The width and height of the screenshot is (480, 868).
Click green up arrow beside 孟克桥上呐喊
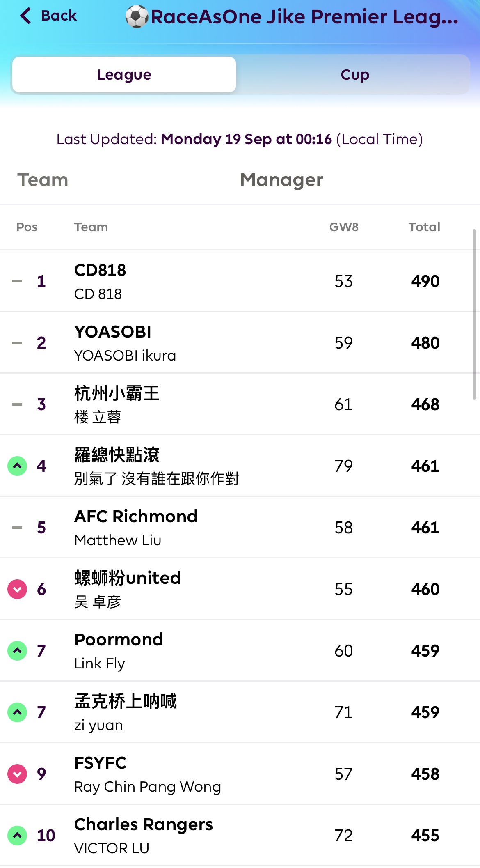[x=17, y=712]
